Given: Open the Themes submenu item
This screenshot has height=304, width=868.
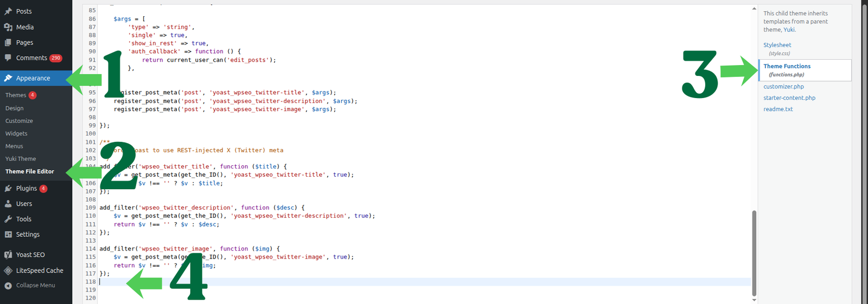Looking at the screenshot, I should coord(16,95).
